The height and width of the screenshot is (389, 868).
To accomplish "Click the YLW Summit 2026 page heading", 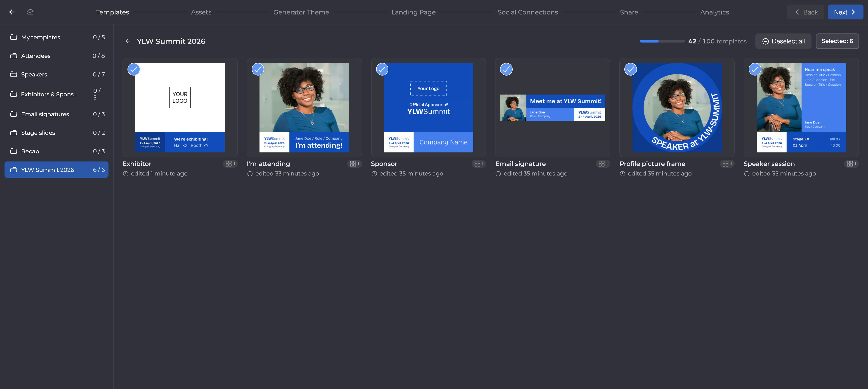I will click(x=171, y=41).
